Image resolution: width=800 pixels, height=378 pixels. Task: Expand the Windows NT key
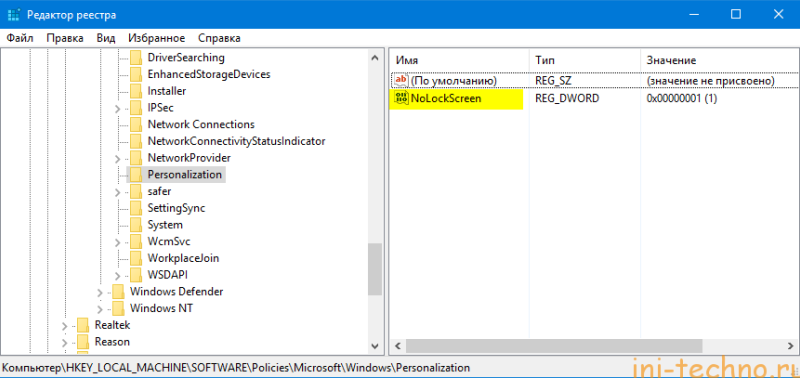coord(100,309)
